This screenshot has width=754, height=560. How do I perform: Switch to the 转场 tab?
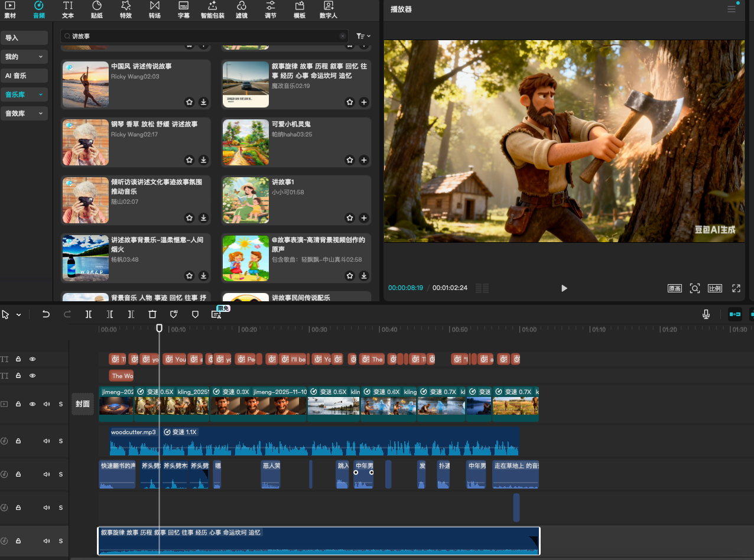coord(155,10)
